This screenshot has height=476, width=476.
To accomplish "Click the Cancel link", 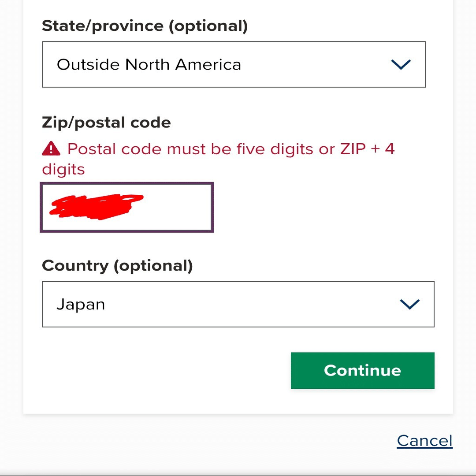I will pyautogui.click(x=424, y=441).
